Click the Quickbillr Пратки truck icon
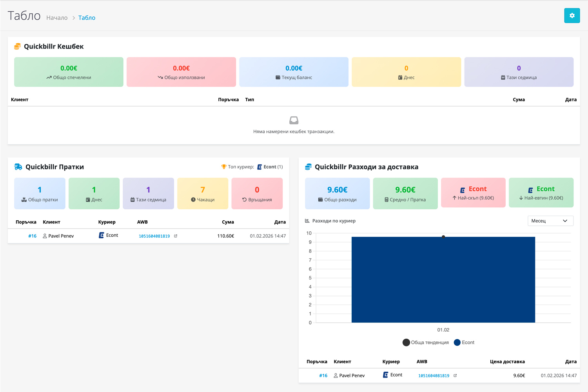Image resolution: width=588 pixels, height=392 pixels. coord(18,167)
